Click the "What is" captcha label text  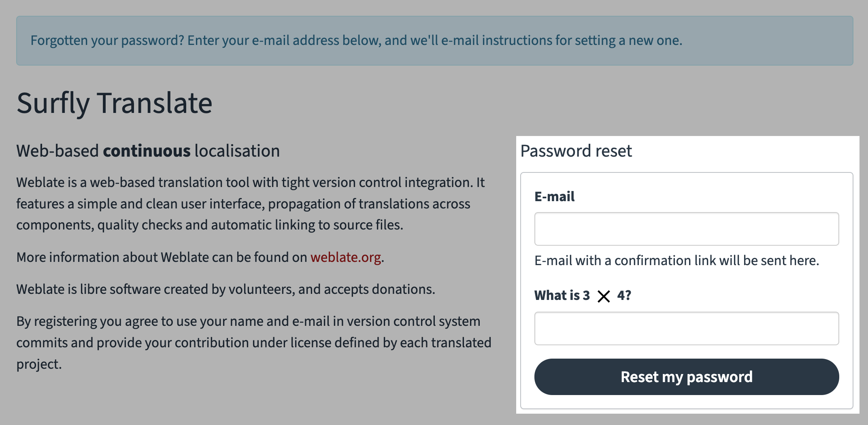pos(557,295)
